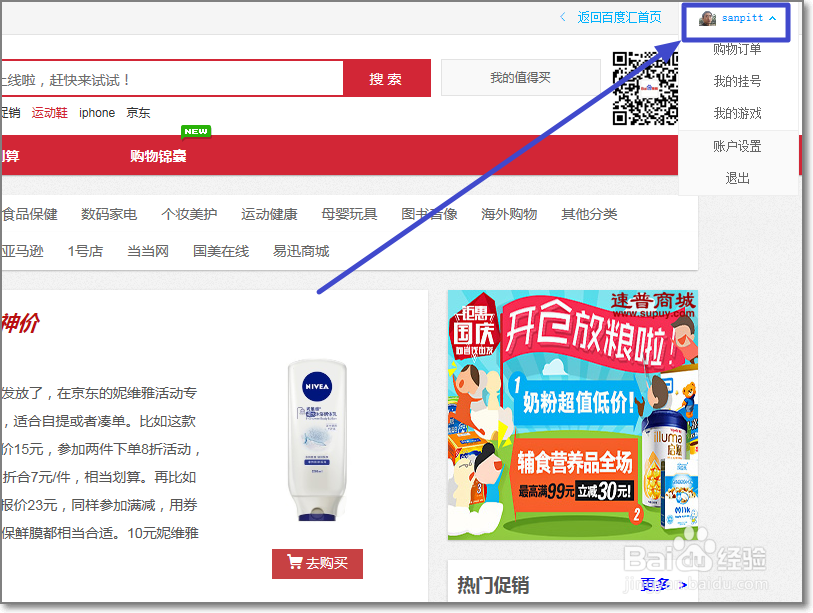Image resolution: width=813 pixels, height=613 pixels.
Task: Filter by 1号店 store
Action: (85, 252)
